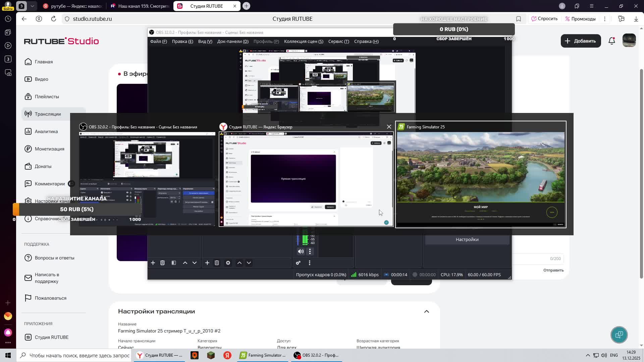Viewport: 644px width, 362px height.
Task: Show hidden system tray icons
Action: point(588,355)
